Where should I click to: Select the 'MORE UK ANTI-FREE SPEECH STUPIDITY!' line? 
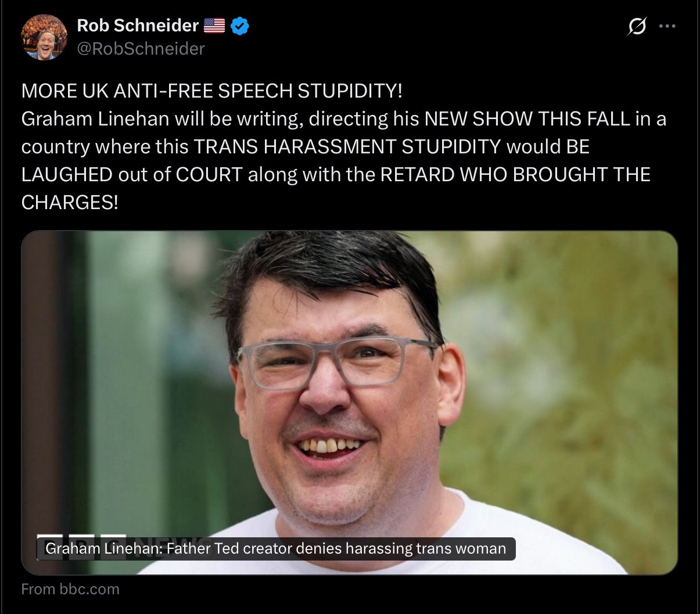coord(211,91)
